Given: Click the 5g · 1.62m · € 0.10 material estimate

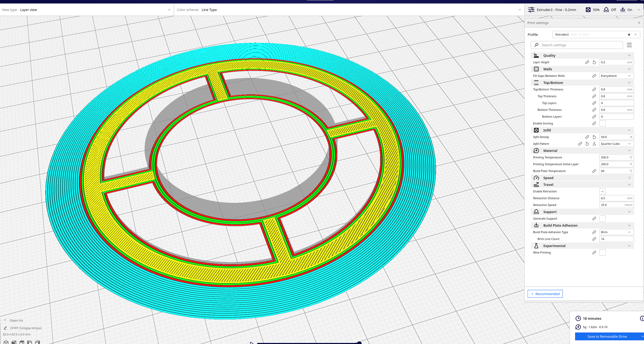Looking at the screenshot, I should pyautogui.click(x=595, y=327).
